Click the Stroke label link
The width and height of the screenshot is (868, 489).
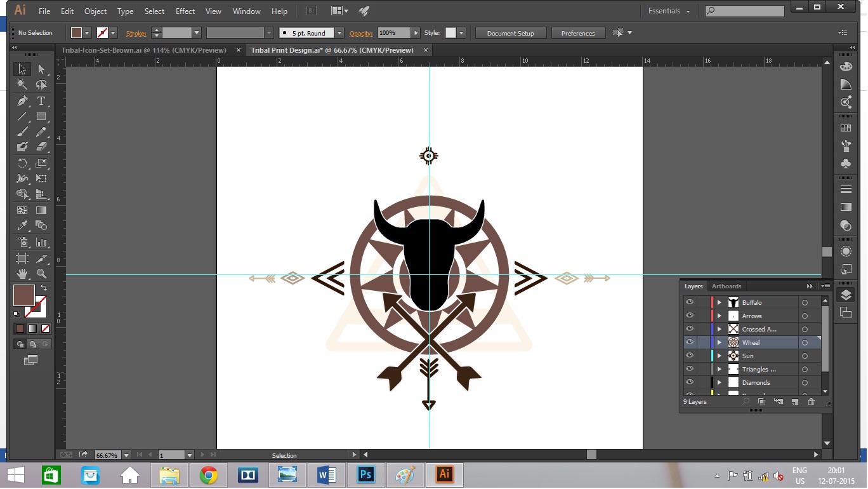[136, 33]
